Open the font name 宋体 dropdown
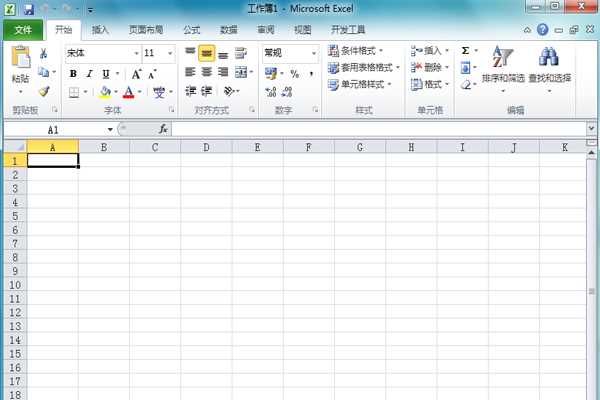 134,53
